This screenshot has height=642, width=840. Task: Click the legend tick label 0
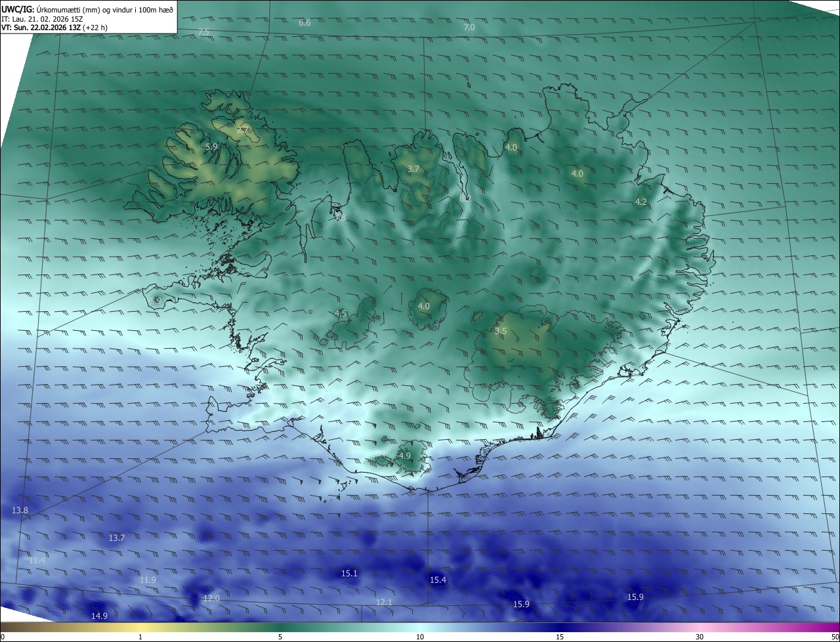(3, 637)
